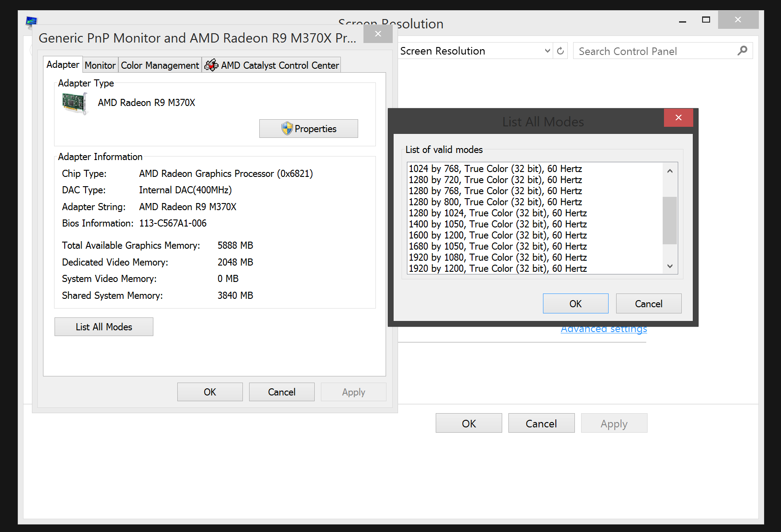Open the AMD Catalyst Control Center tab
Viewport: 781px width, 532px height.
[x=271, y=66]
